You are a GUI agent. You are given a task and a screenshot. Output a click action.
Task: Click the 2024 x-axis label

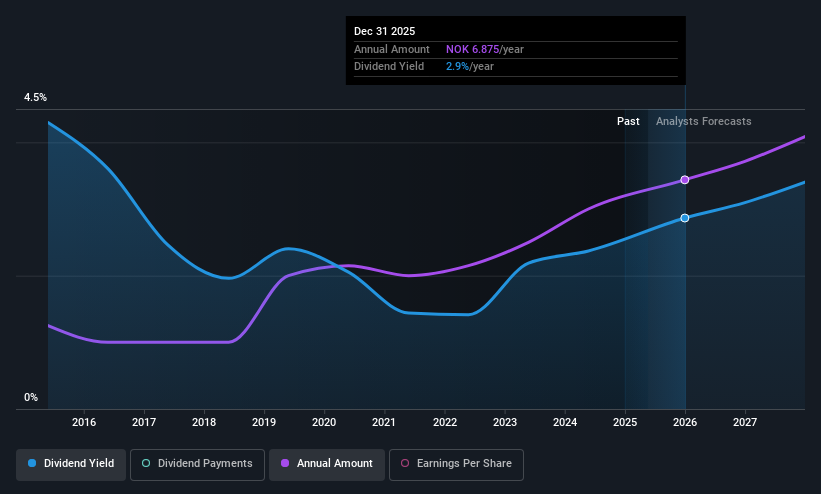click(x=565, y=422)
